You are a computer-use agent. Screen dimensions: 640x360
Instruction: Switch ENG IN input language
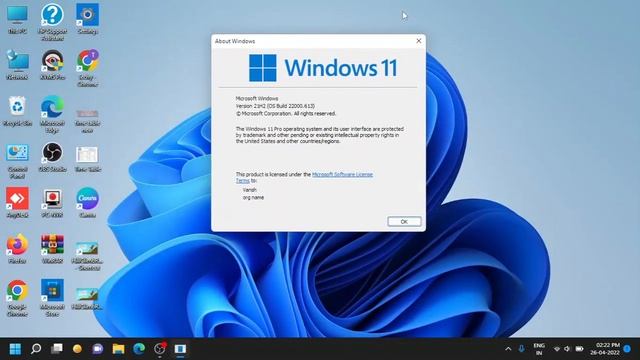pyautogui.click(x=539, y=349)
